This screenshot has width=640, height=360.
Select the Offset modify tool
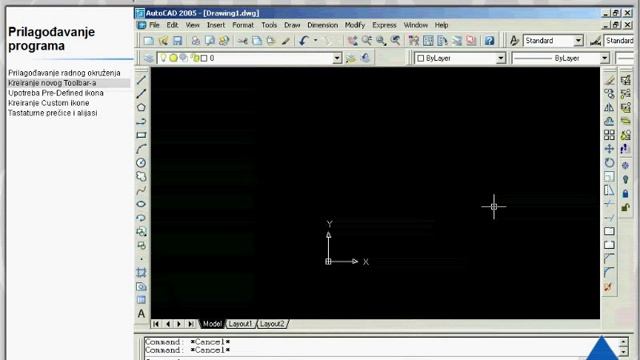click(609, 121)
